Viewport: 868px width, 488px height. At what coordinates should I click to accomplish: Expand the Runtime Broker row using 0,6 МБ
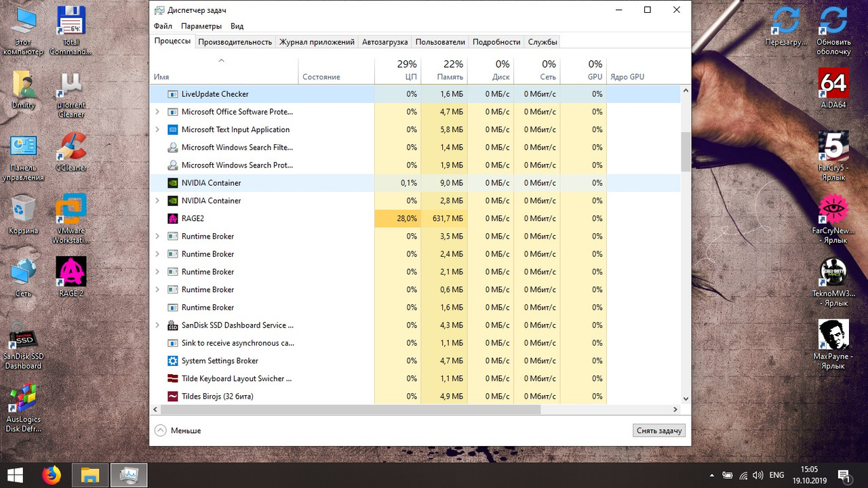point(157,289)
